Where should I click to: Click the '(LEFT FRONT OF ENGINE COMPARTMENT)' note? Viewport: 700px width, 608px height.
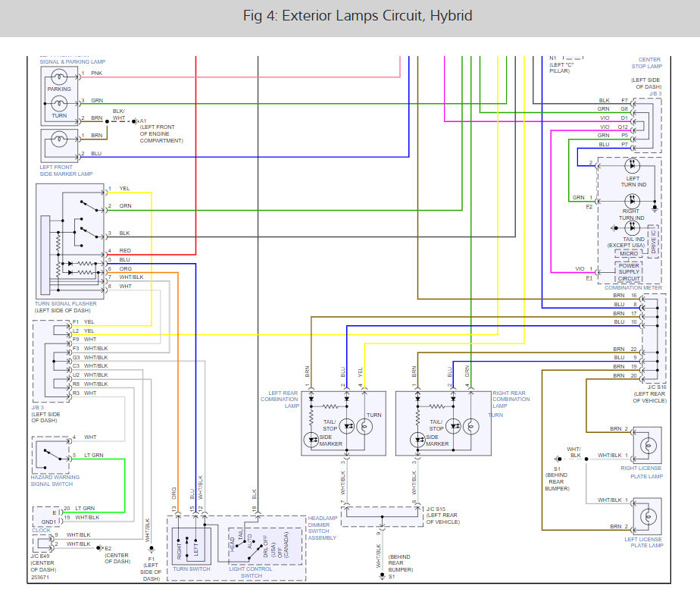(x=161, y=133)
